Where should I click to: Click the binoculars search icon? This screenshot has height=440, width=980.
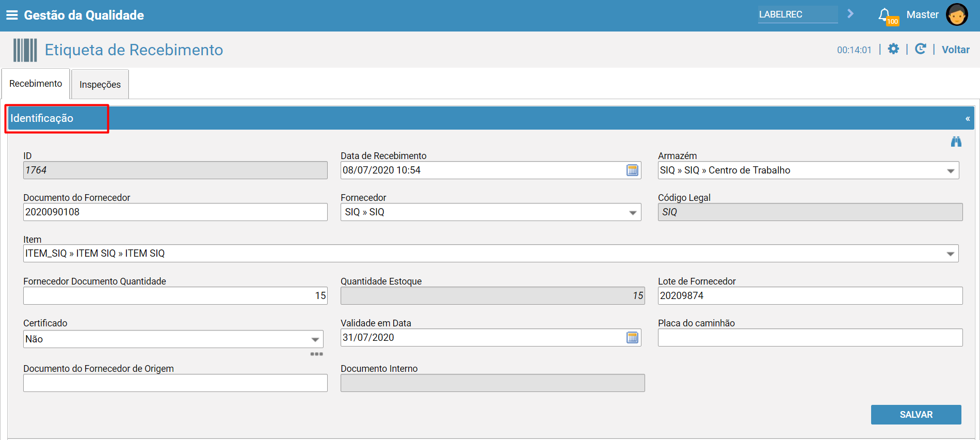(956, 142)
